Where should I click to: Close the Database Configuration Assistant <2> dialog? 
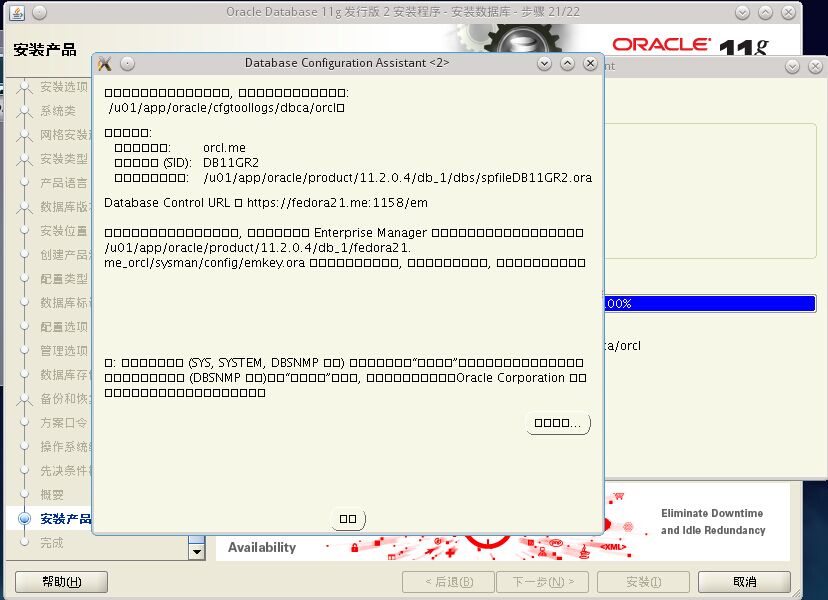pos(590,64)
